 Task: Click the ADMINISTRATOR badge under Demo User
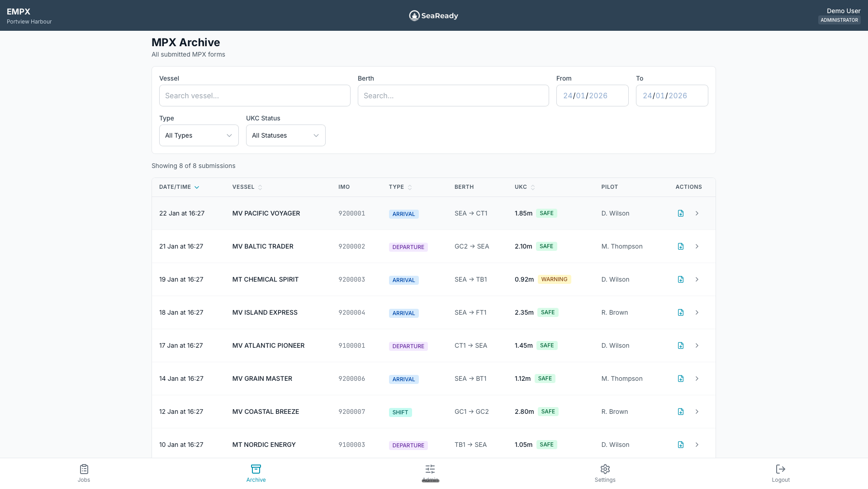(x=839, y=20)
